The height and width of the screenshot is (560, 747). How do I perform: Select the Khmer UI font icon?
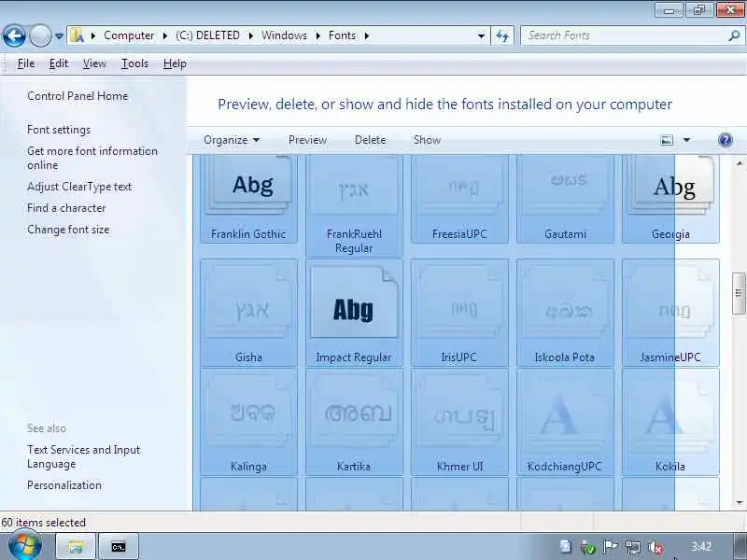(x=459, y=422)
